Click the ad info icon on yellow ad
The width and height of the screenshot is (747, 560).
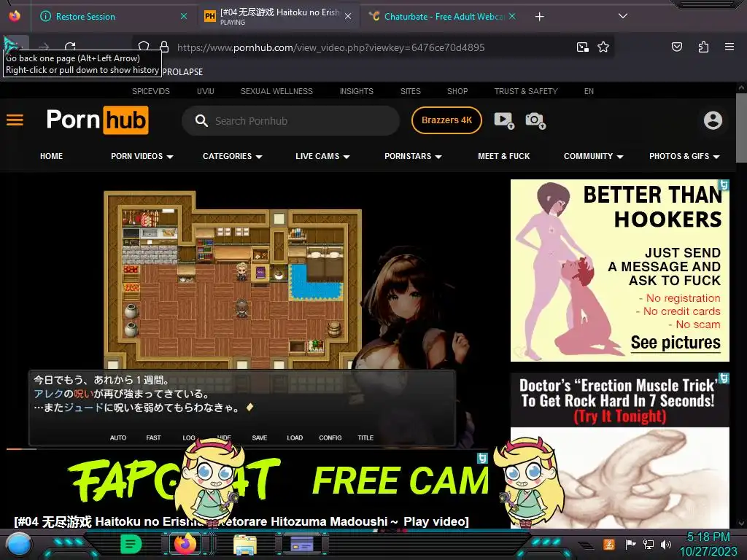(724, 184)
